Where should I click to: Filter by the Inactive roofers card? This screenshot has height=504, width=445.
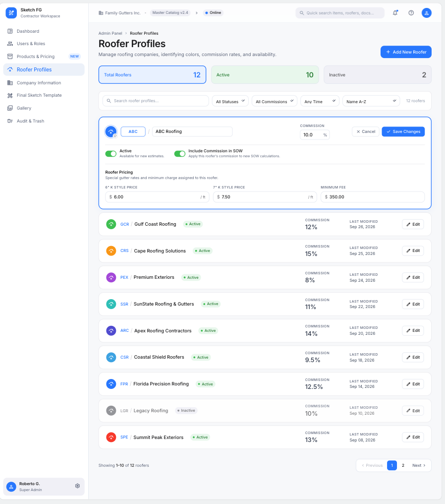click(x=378, y=75)
